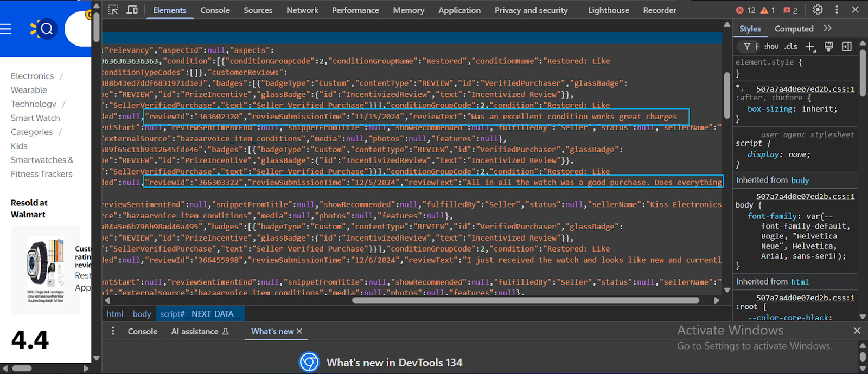Open the Lighthouse tab
Screen dimensions: 868x374
point(609,10)
